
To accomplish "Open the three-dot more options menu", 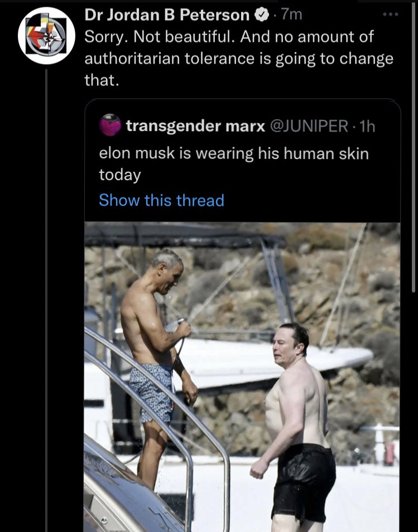I will pyautogui.click(x=390, y=14).
